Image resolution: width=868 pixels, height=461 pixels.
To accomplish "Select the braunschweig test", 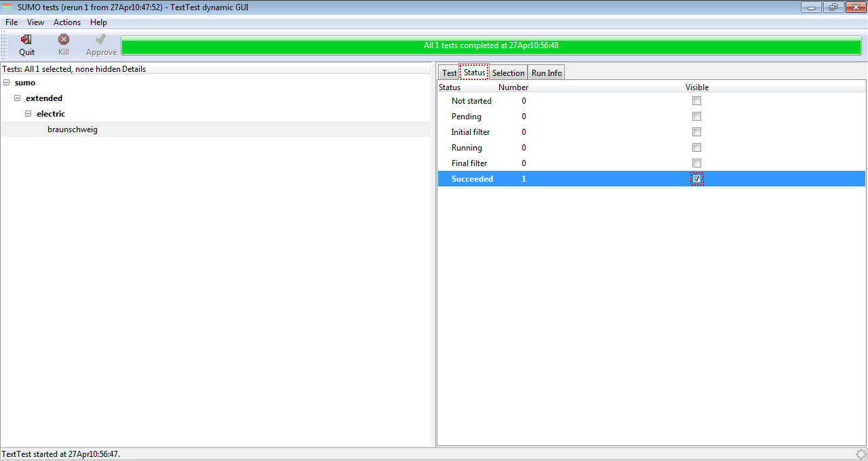I will (73, 129).
